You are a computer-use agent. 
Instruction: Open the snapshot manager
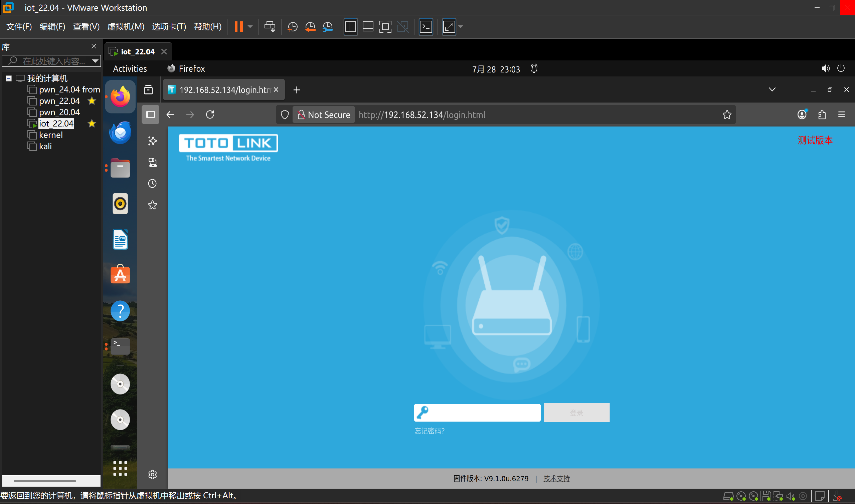pyautogui.click(x=328, y=26)
